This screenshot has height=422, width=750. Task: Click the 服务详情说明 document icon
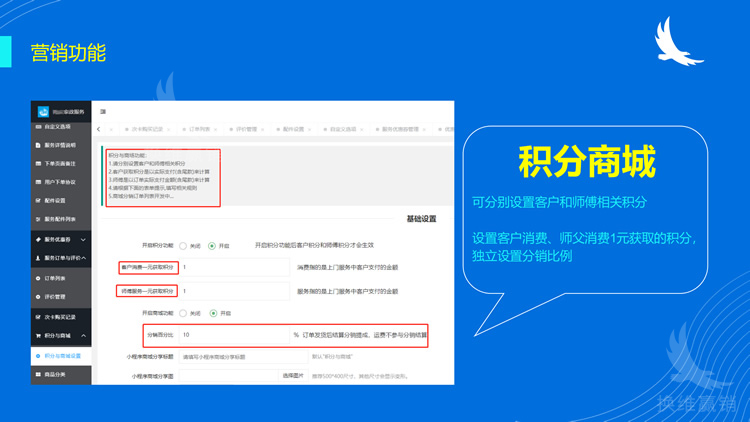[x=38, y=145]
